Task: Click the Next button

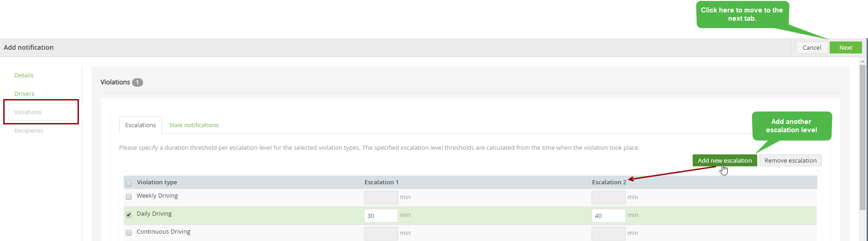Action: 845,47
